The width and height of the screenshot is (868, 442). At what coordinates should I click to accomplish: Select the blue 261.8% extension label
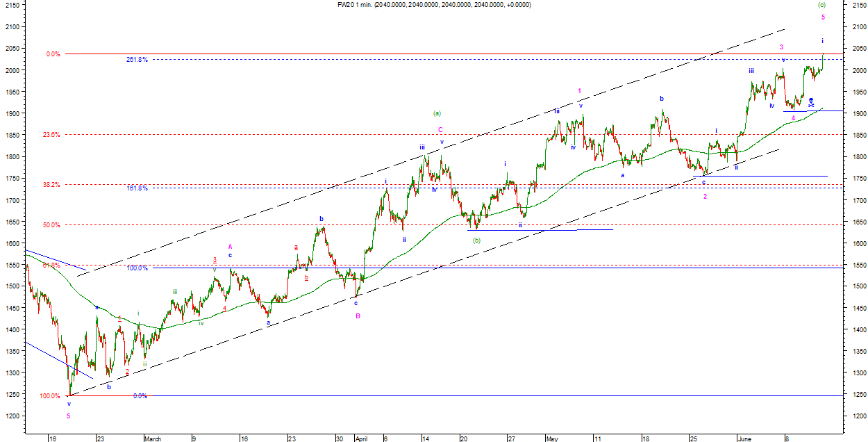[137, 60]
